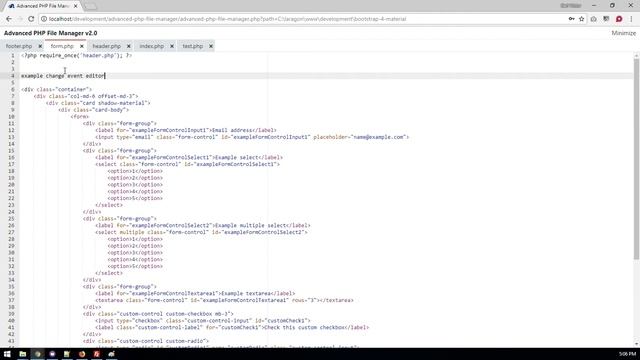Select the form.php editor tab

(x=62, y=46)
